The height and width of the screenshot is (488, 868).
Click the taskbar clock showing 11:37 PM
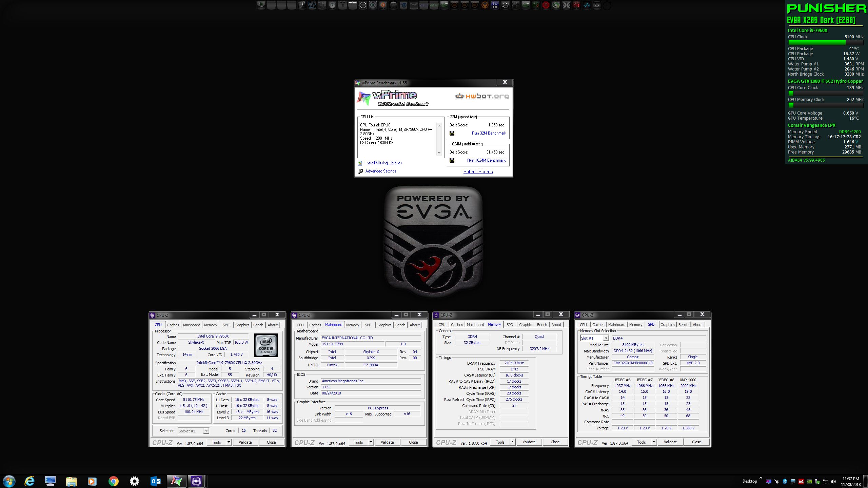[x=851, y=482]
